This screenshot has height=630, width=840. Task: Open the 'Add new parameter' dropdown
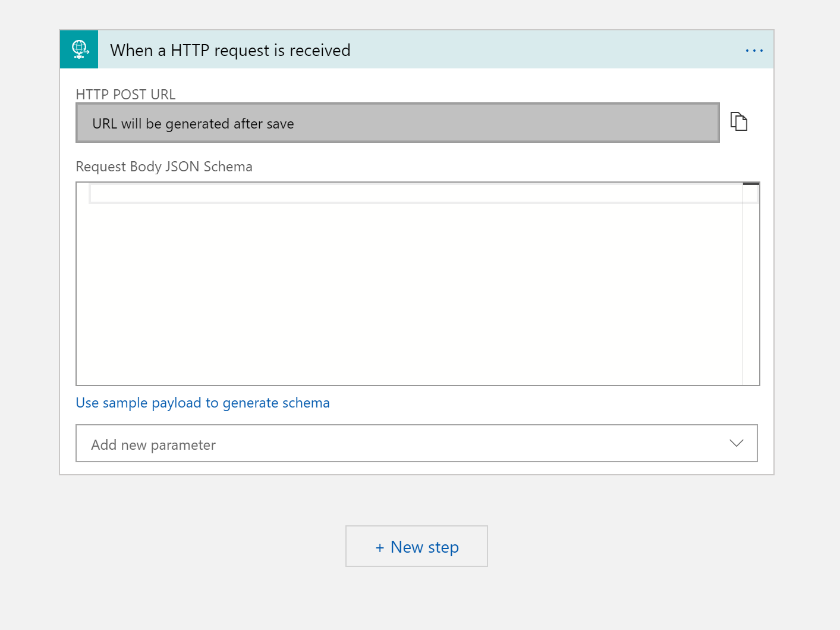tap(417, 443)
